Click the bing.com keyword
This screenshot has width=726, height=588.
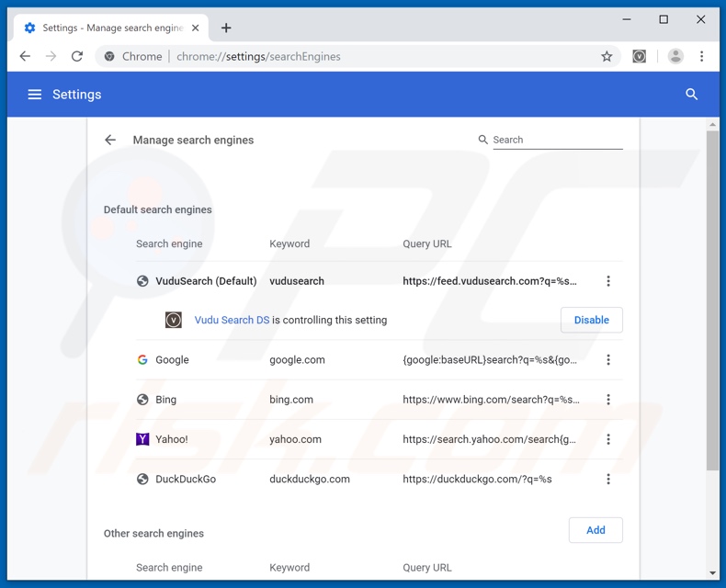click(x=291, y=400)
